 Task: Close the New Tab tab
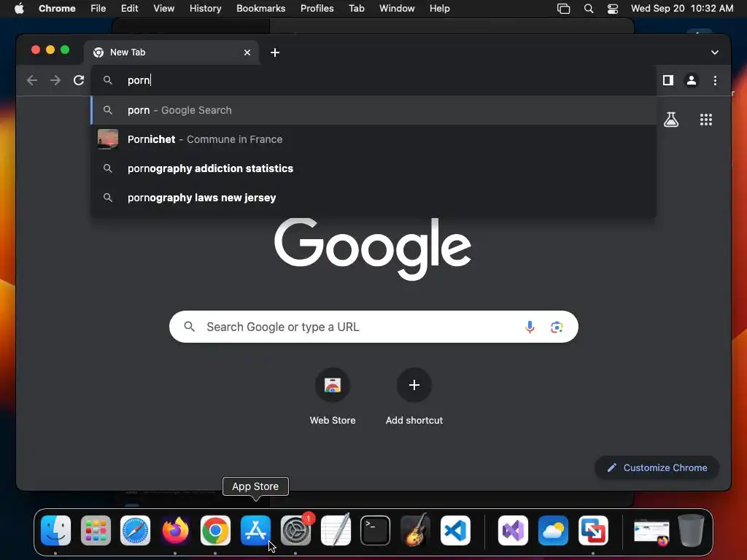(247, 52)
